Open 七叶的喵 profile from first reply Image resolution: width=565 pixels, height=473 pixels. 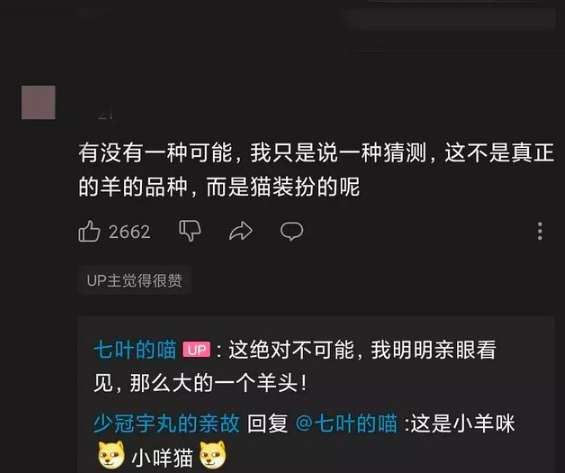[135, 350]
